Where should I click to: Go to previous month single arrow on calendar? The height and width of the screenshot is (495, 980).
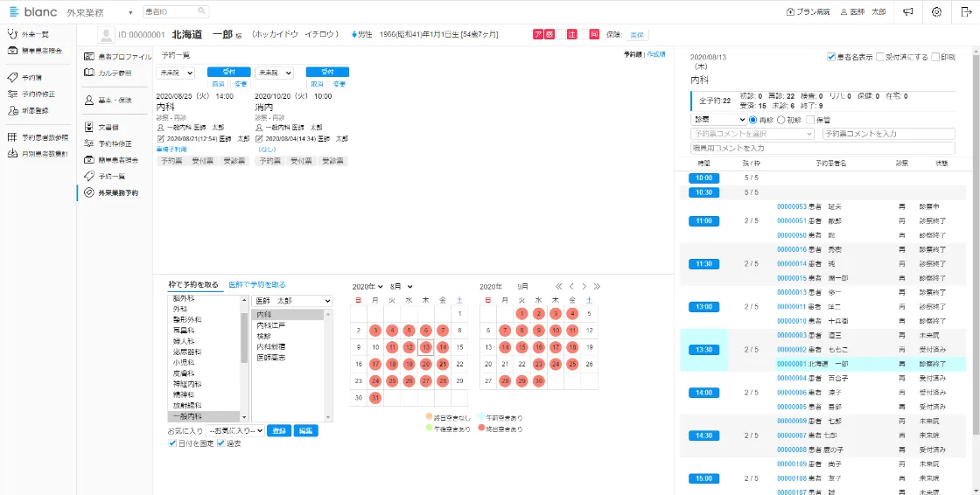click(571, 286)
